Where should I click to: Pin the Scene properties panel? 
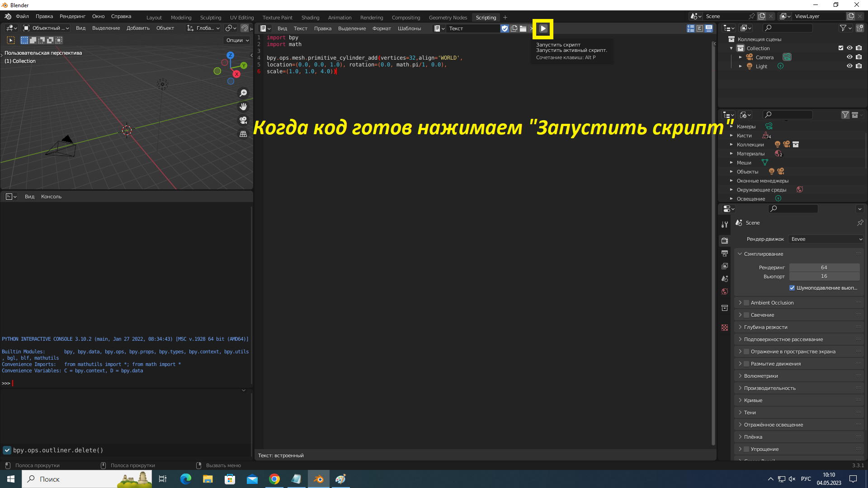tap(860, 223)
